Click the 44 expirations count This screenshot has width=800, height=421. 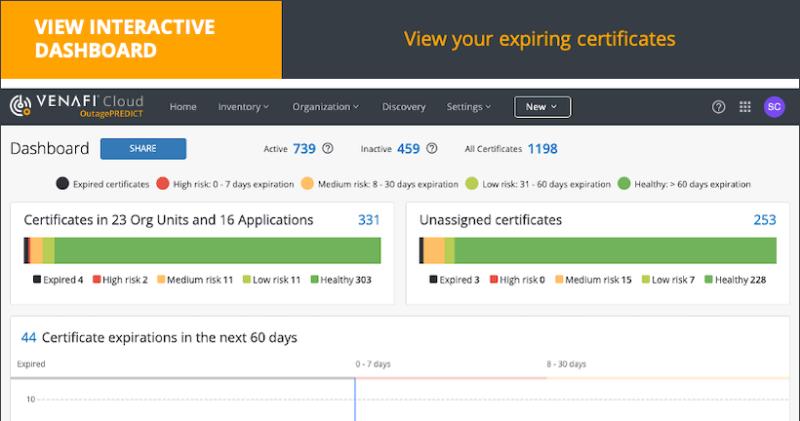pyautogui.click(x=29, y=337)
